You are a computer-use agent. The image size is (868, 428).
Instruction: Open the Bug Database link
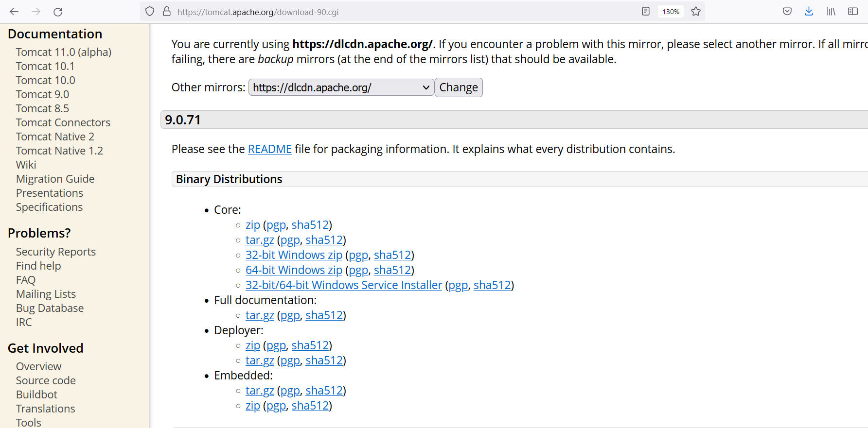50,308
